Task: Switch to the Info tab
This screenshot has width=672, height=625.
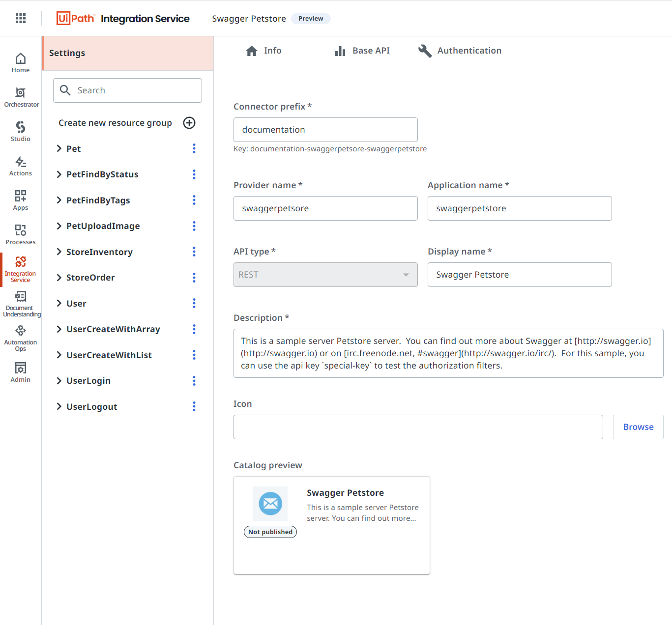Action: (263, 51)
